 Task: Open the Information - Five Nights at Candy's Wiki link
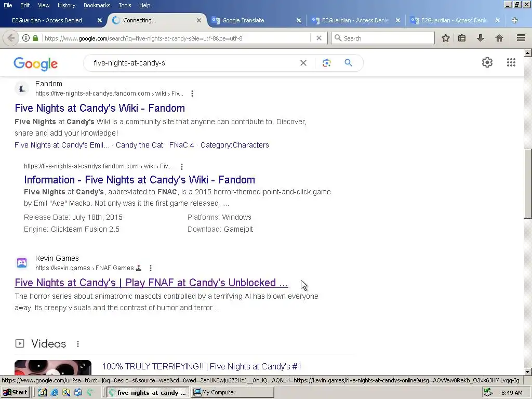[x=139, y=179]
